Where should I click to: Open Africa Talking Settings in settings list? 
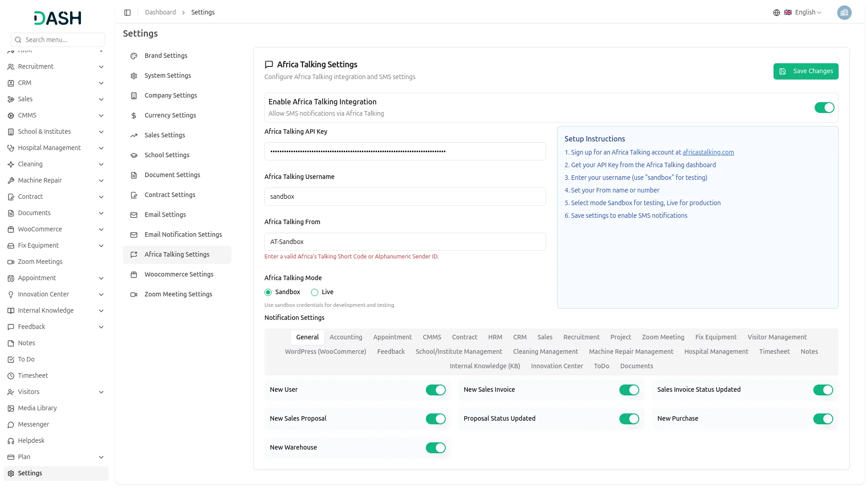(x=177, y=255)
